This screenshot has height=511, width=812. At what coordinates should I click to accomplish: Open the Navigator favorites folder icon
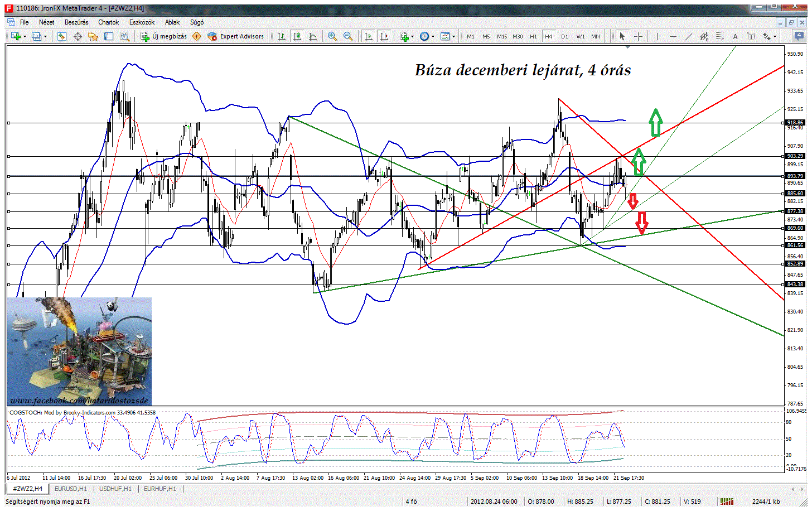(x=93, y=36)
